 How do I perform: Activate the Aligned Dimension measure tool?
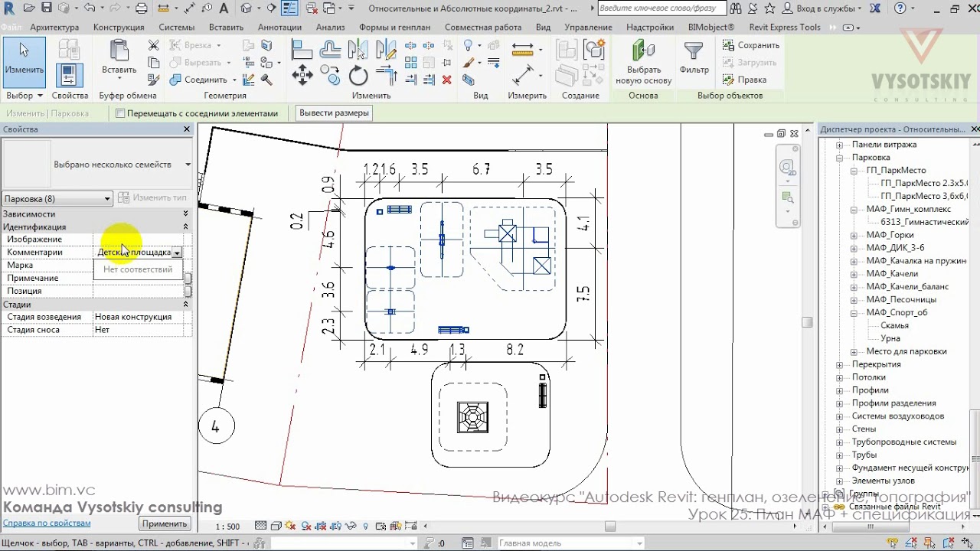click(x=523, y=49)
